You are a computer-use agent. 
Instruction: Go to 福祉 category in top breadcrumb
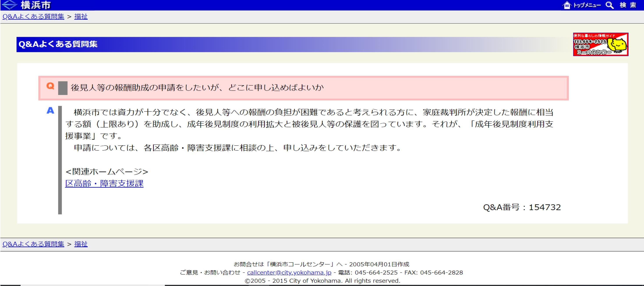tap(81, 16)
